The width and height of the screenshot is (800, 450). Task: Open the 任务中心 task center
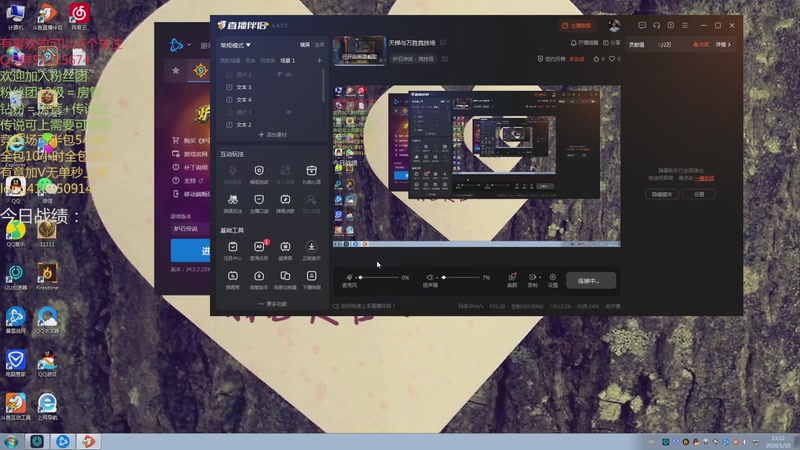tap(233, 251)
